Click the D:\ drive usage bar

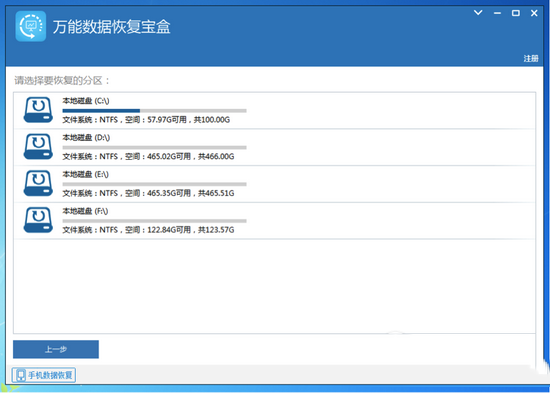point(154,147)
